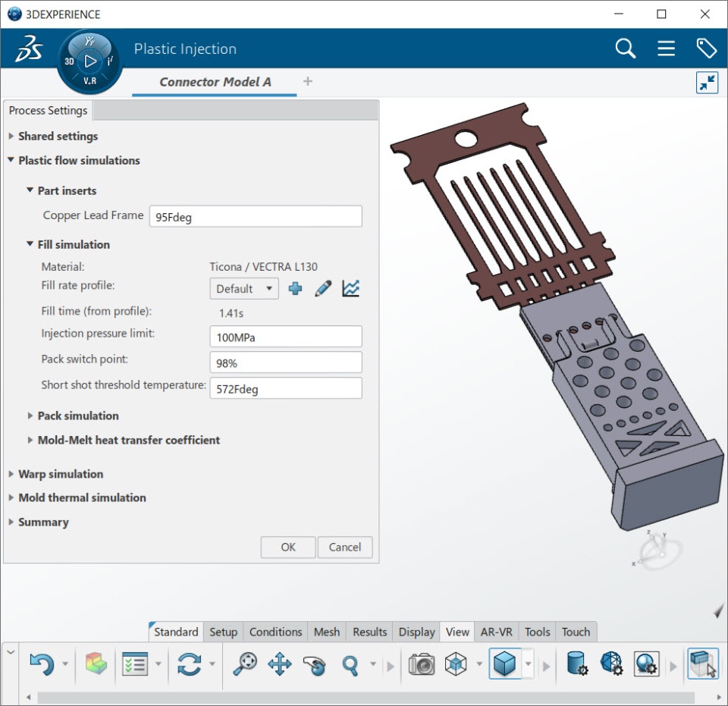This screenshot has height=706, width=728.
Task: Switch to the Standard tab
Action: coord(176,632)
